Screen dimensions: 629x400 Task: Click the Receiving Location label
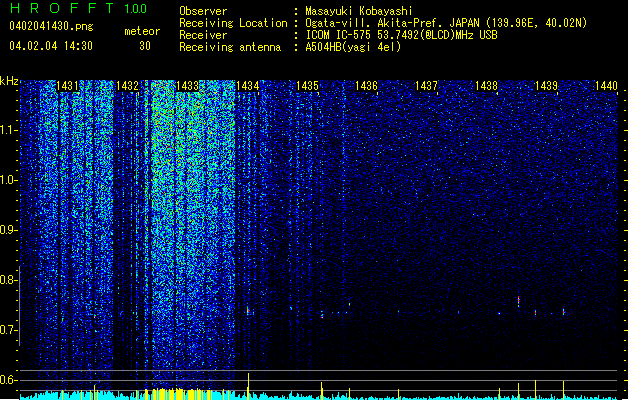point(233,23)
